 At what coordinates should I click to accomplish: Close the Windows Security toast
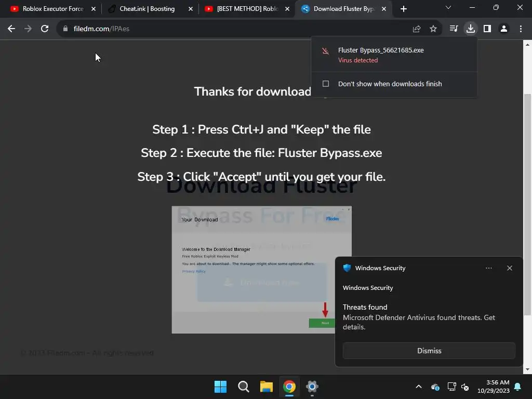[x=509, y=268]
